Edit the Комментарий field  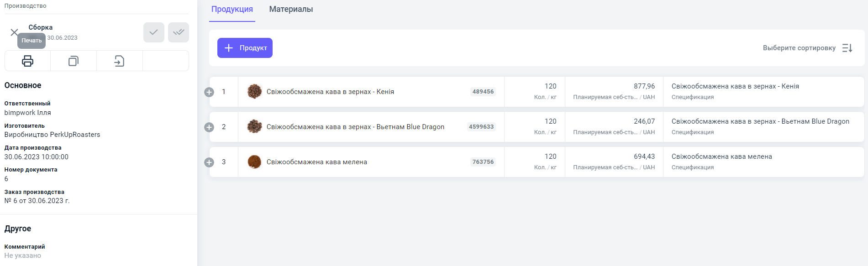tap(23, 256)
